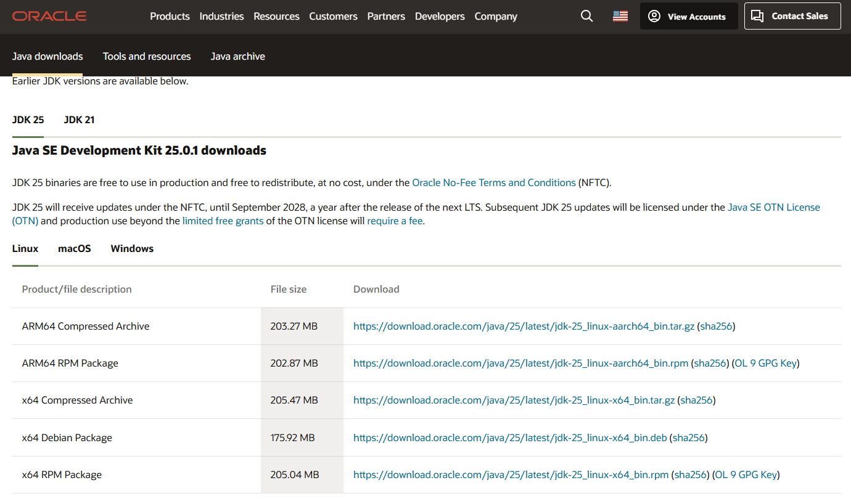
Task: Open the Products menu
Action: point(170,17)
